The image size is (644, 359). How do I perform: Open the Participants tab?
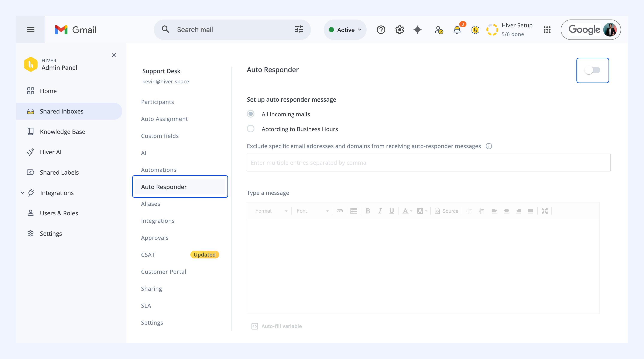(x=158, y=102)
